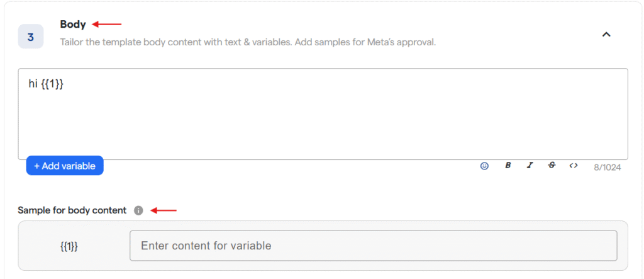
Task: Click the Enter content for variable field
Action: pyautogui.click(x=373, y=246)
